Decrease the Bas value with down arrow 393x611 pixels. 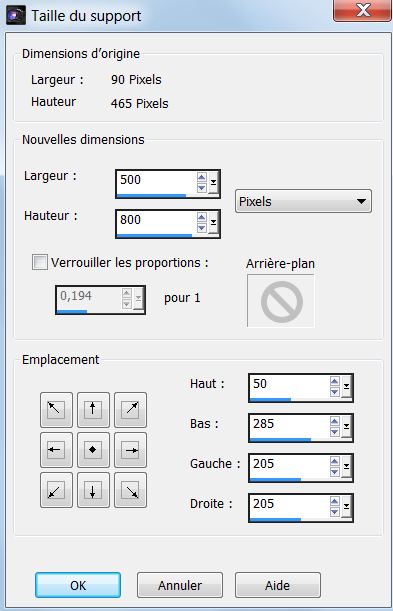tap(335, 432)
